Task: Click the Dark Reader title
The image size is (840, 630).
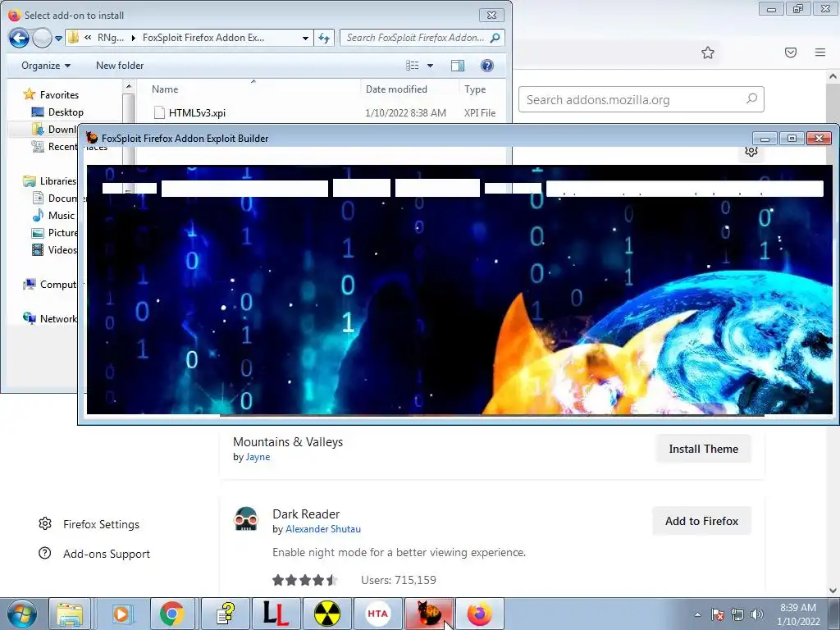Action: (306, 514)
